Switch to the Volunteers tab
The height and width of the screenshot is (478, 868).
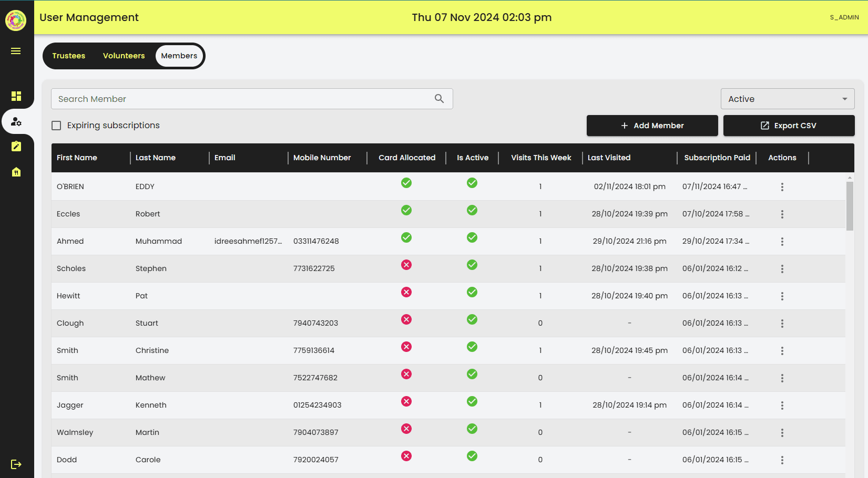[124, 56]
